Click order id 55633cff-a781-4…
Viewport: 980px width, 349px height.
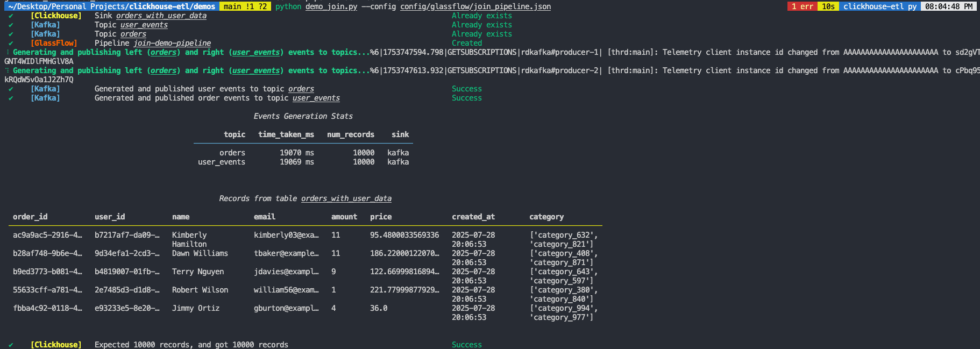click(x=47, y=290)
